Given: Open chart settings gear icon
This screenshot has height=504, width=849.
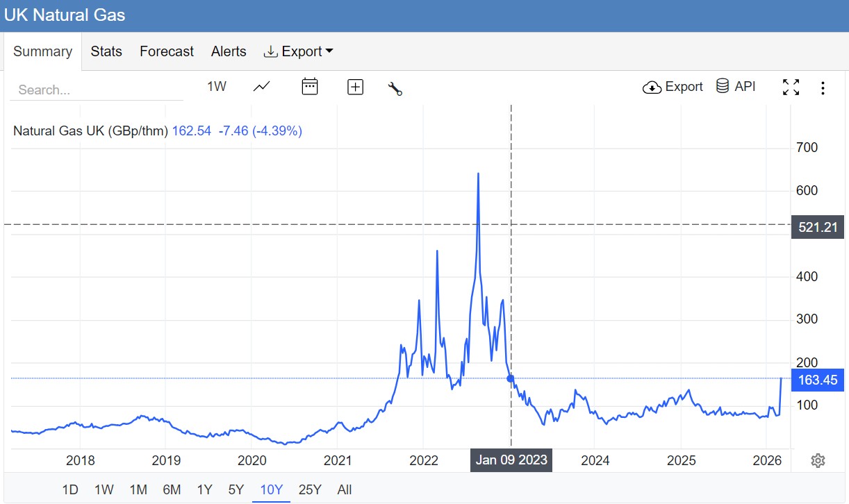Looking at the screenshot, I should [x=818, y=460].
